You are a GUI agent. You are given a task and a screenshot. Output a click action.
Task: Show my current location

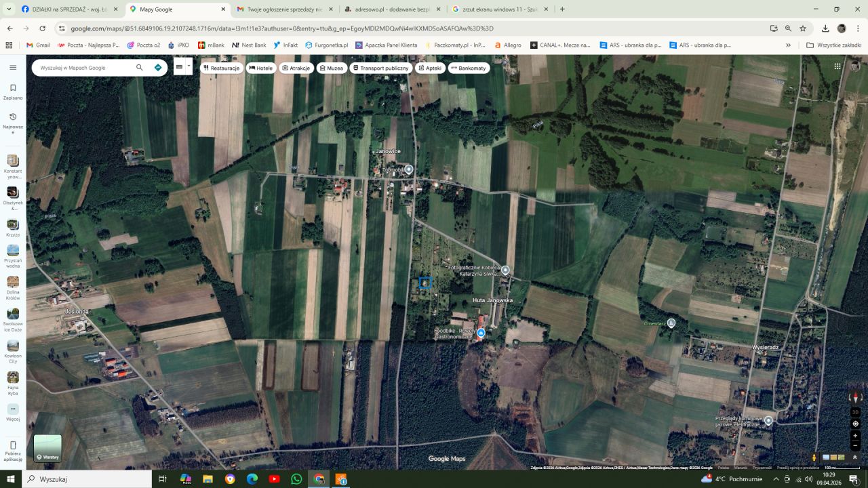(x=855, y=424)
